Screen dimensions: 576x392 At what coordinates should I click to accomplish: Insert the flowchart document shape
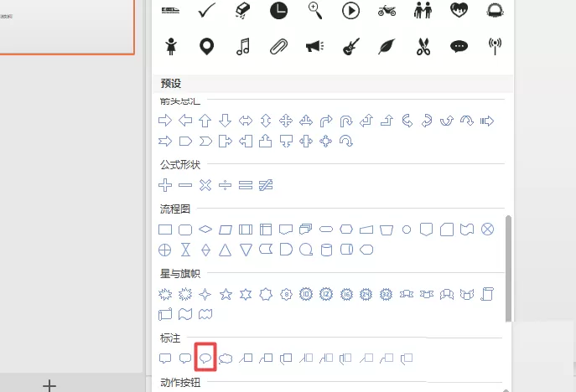click(286, 230)
